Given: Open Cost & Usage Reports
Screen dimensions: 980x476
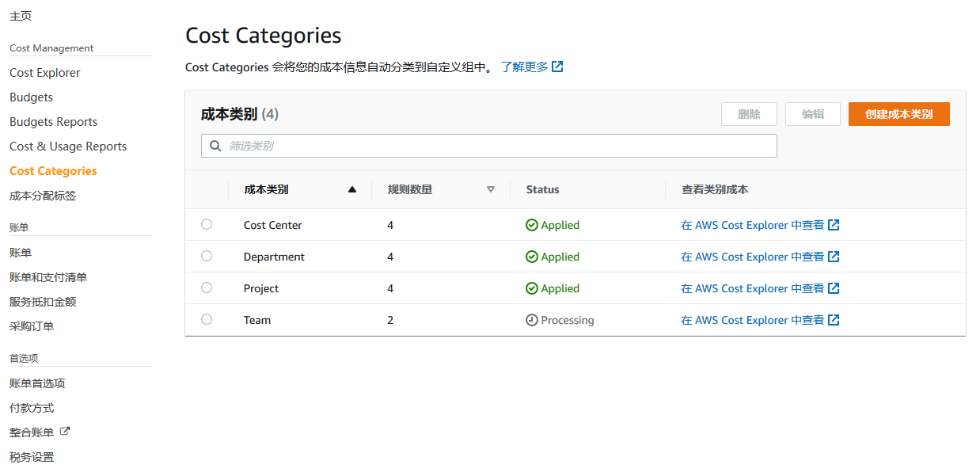Looking at the screenshot, I should pyautogui.click(x=68, y=146).
